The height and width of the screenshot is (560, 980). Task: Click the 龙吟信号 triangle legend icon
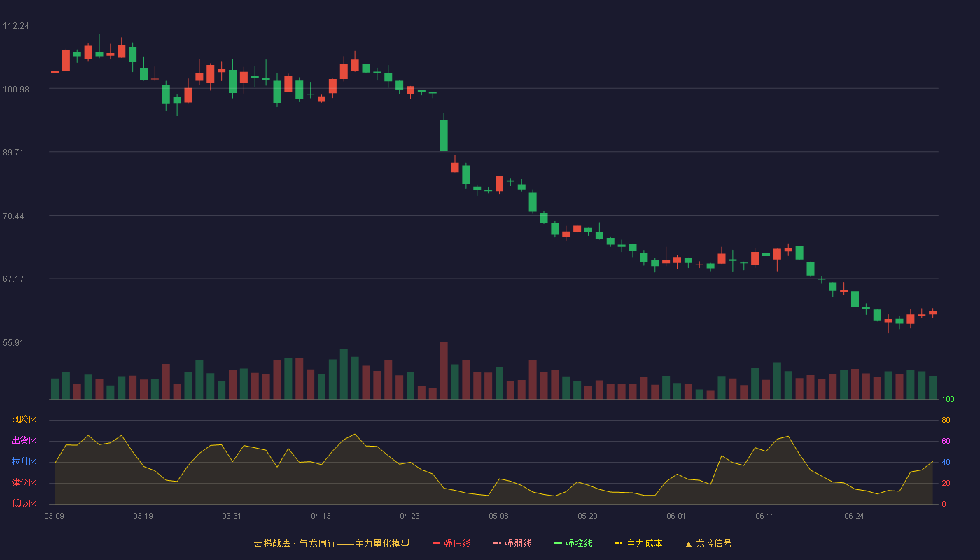[x=689, y=543]
